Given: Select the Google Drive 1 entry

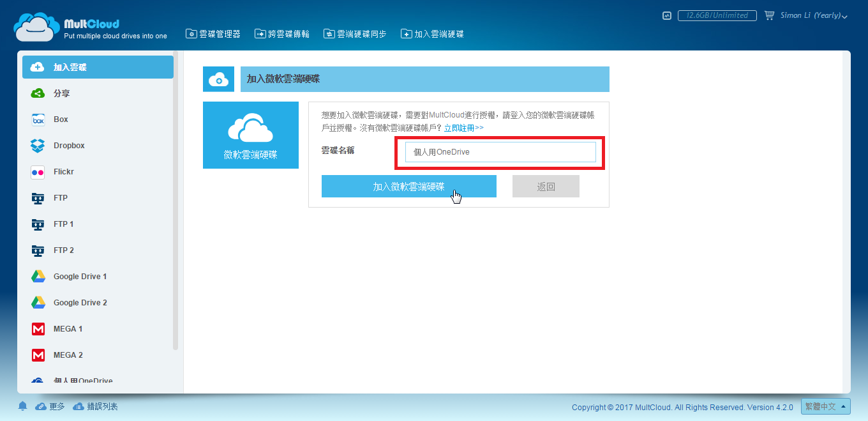Looking at the screenshot, I should (x=80, y=277).
